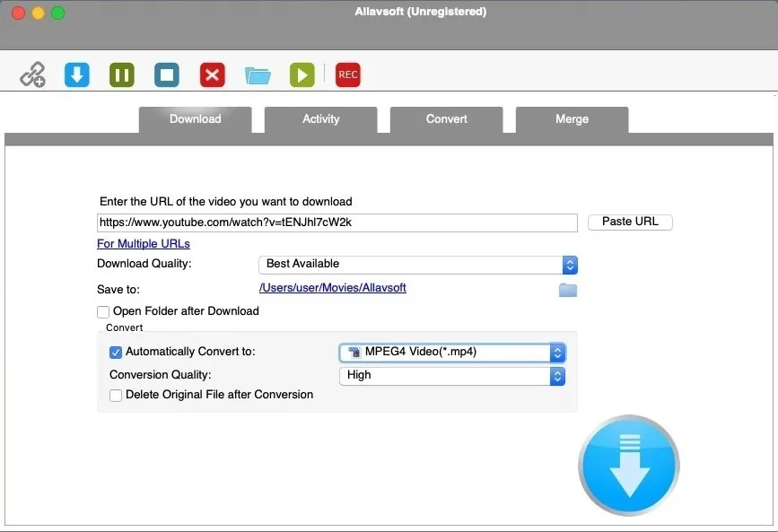Click the Paste URL button
Image resolution: width=778 pixels, height=532 pixels.
coord(630,222)
